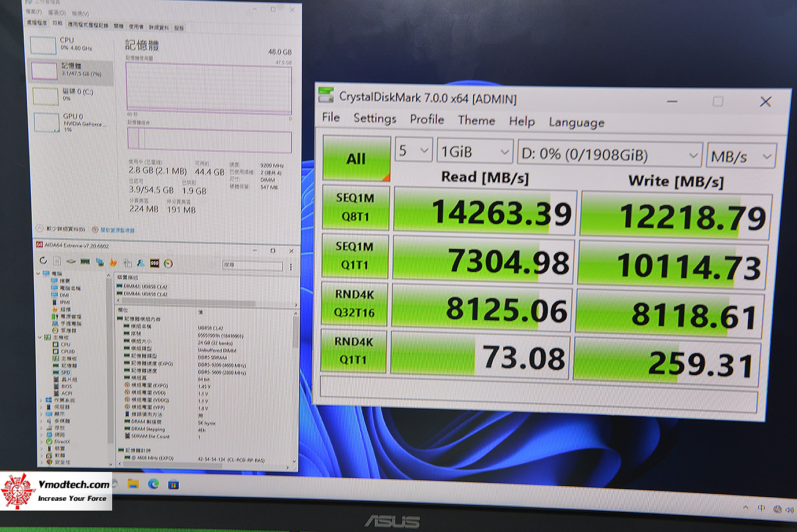Click the volume icon in the system tray
The height and width of the screenshot is (532, 797).
790,509
